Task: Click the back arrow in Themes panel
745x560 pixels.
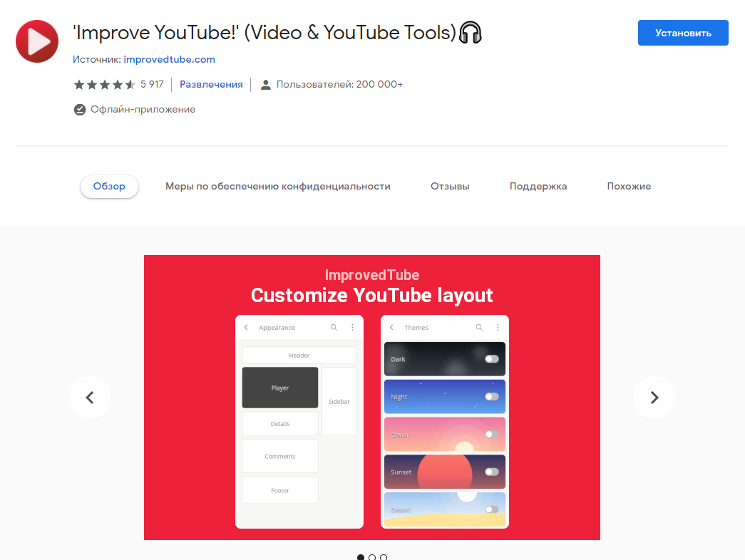Action: tap(391, 327)
